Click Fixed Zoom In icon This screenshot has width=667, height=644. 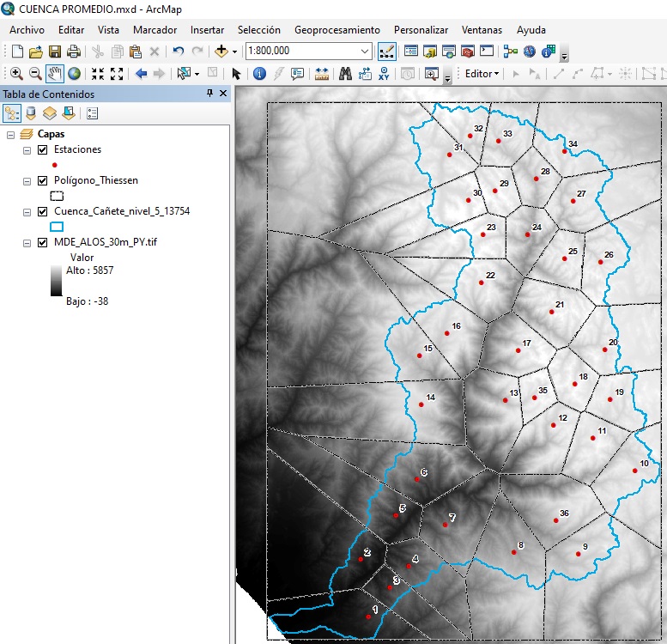[x=98, y=74]
